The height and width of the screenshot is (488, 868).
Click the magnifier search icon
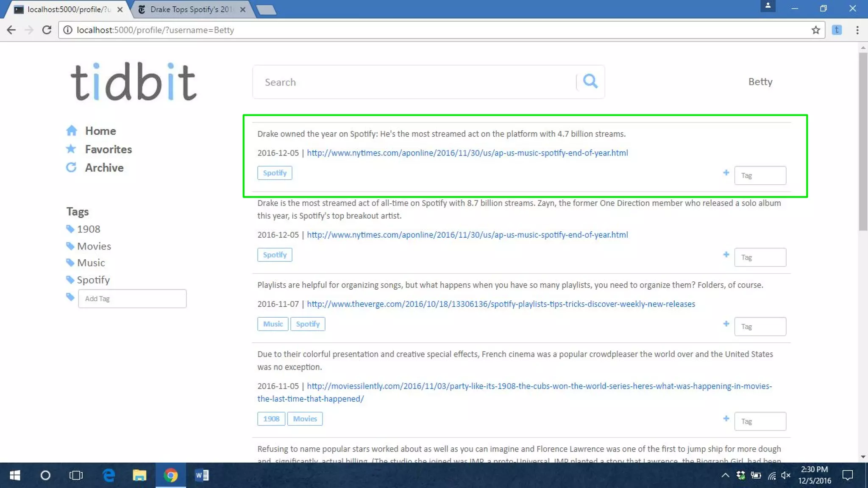pos(590,81)
